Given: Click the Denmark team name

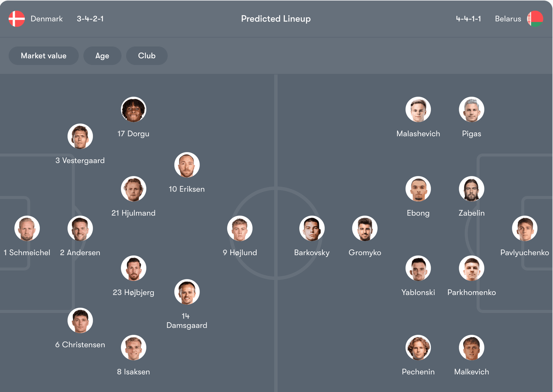Looking at the screenshot, I should [x=47, y=19].
